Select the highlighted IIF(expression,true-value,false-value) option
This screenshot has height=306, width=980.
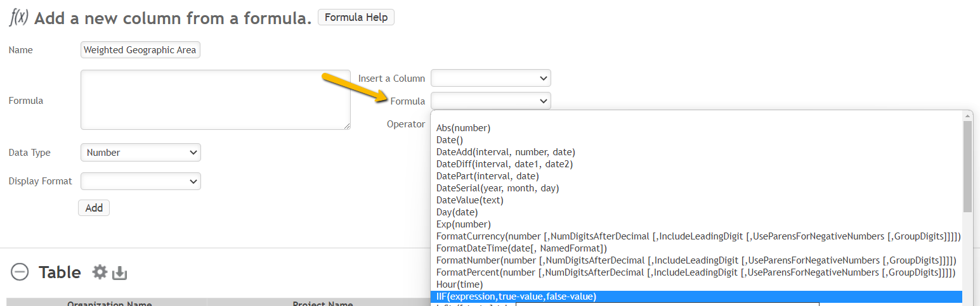696,296
